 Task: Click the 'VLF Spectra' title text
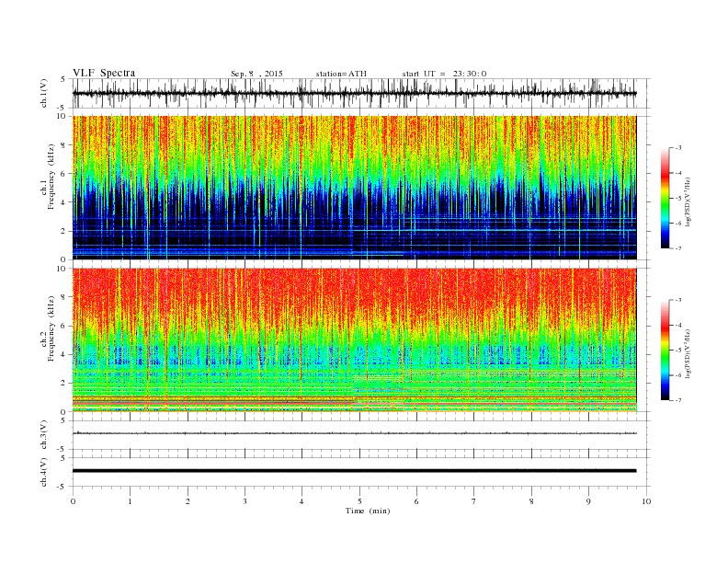coord(104,73)
